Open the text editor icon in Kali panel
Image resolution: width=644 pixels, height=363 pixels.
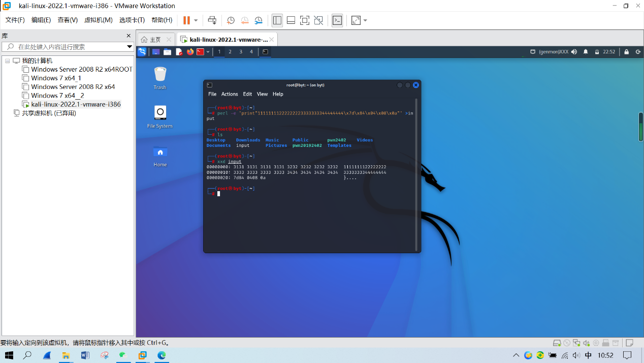pyautogui.click(x=179, y=51)
